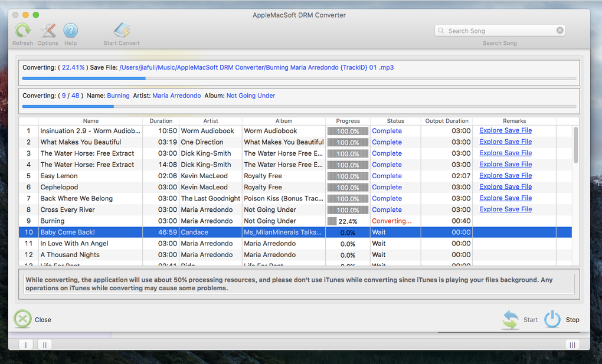
Task: Sort by the Status column header
Action: coord(395,120)
